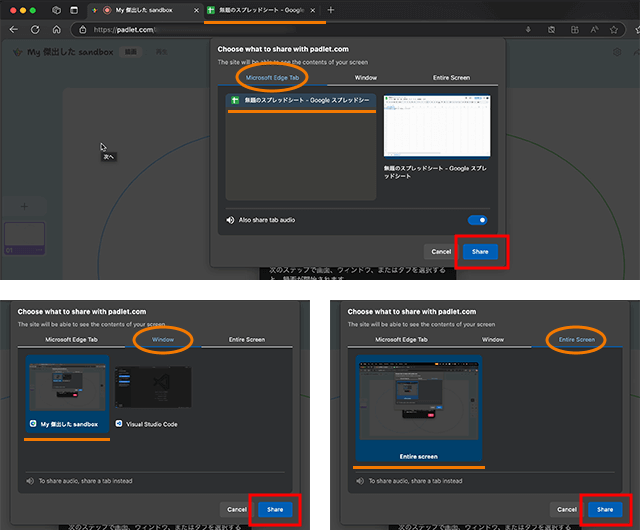Click the Edge icon next to 'My 傑出した sandbox'

[x=33, y=424]
